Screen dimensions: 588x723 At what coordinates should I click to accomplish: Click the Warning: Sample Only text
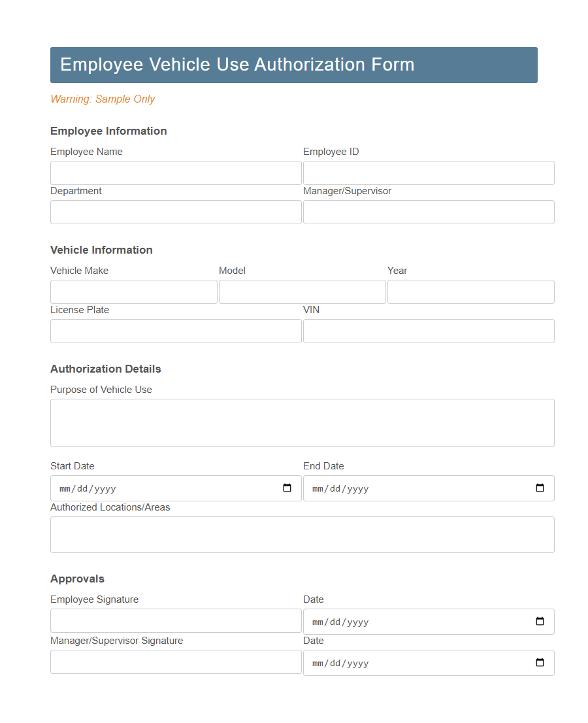103,99
